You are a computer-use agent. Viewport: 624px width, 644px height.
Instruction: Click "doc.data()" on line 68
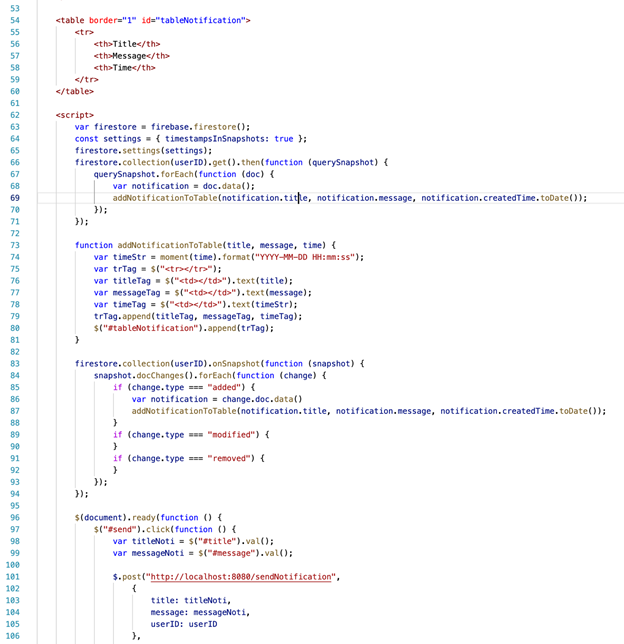(226, 186)
